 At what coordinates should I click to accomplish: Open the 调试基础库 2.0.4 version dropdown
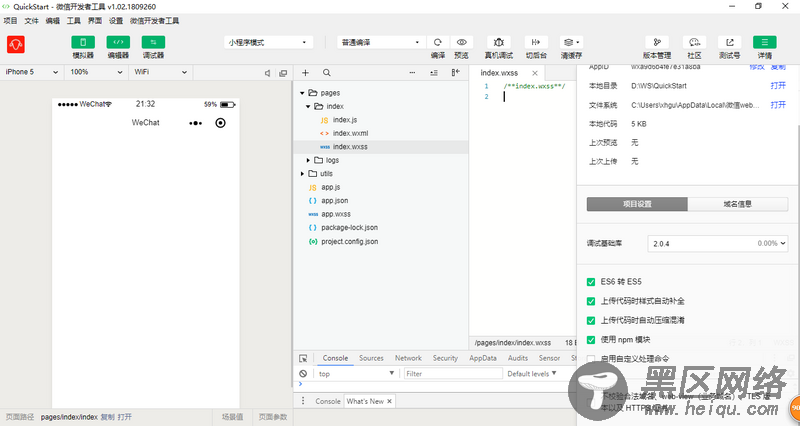pos(718,243)
